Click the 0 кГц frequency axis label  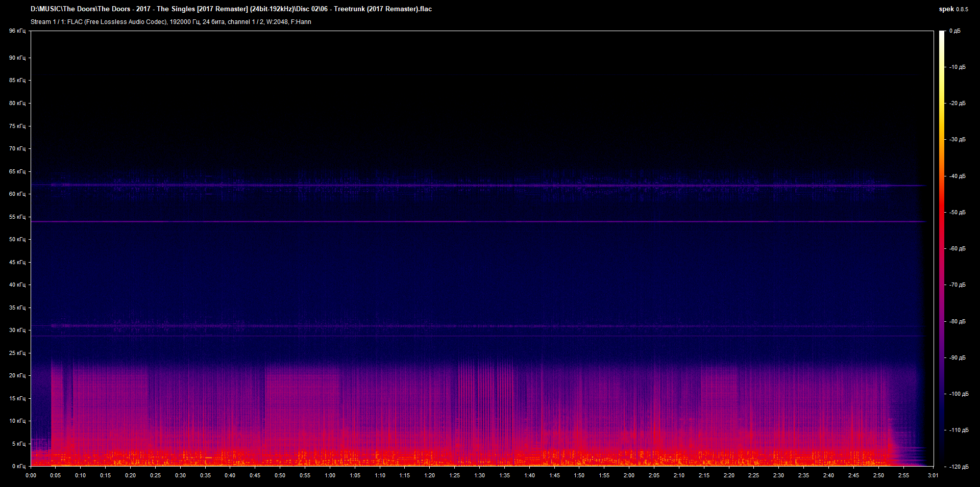click(18, 466)
